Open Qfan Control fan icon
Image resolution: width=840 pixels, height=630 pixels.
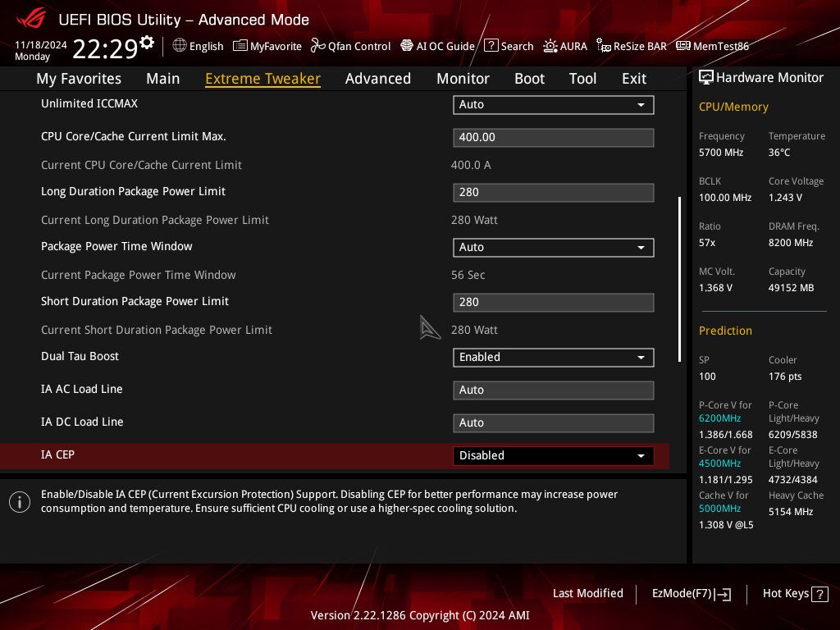click(318, 46)
